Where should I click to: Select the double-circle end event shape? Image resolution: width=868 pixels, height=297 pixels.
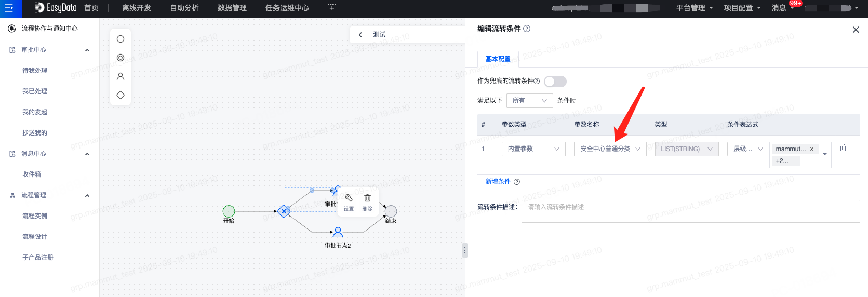(121, 58)
